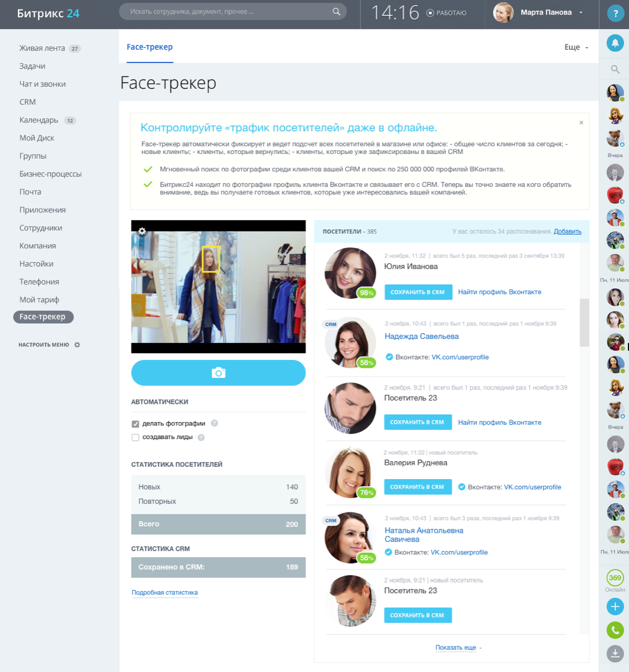Image resolution: width=629 pixels, height=672 pixels.
Task: Save Юлия Иванова to CRM
Action: 418,292
